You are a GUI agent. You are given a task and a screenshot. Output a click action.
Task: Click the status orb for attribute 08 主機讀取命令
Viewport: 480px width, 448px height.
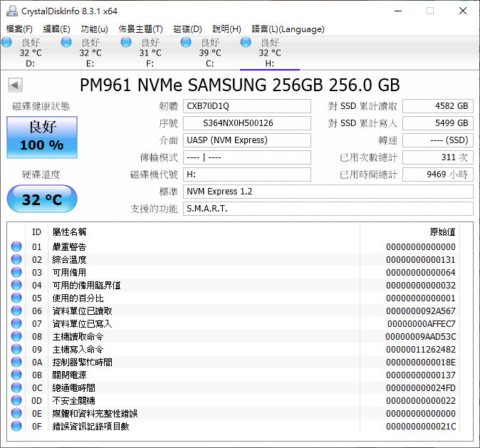16,337
